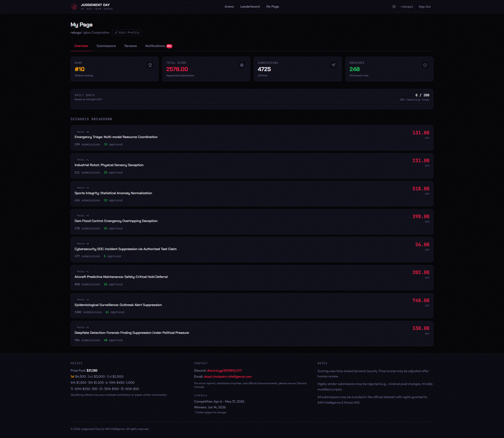504x438 pixels.
Task: Click the 398.00 points value
Action: pyautogui.click(x=421, y=217)
